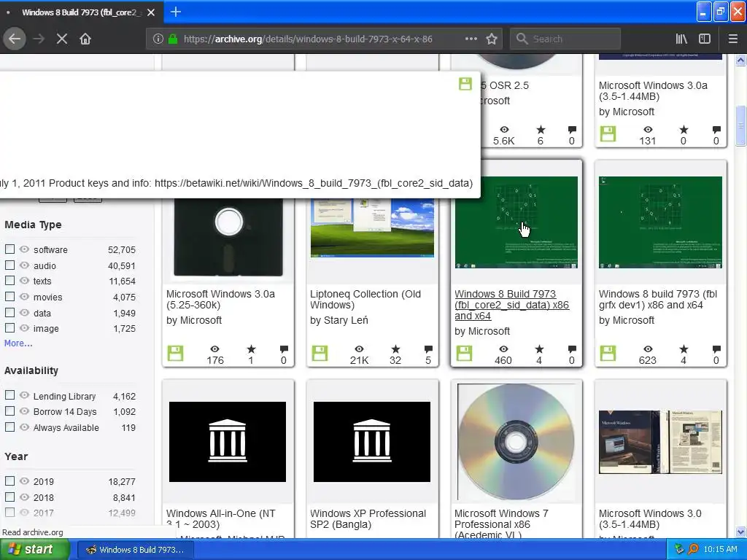Viewport: 747px width, 560px height.
Task: Click software floppy icon on 131-views card
Action: click(x=608, y=134)
